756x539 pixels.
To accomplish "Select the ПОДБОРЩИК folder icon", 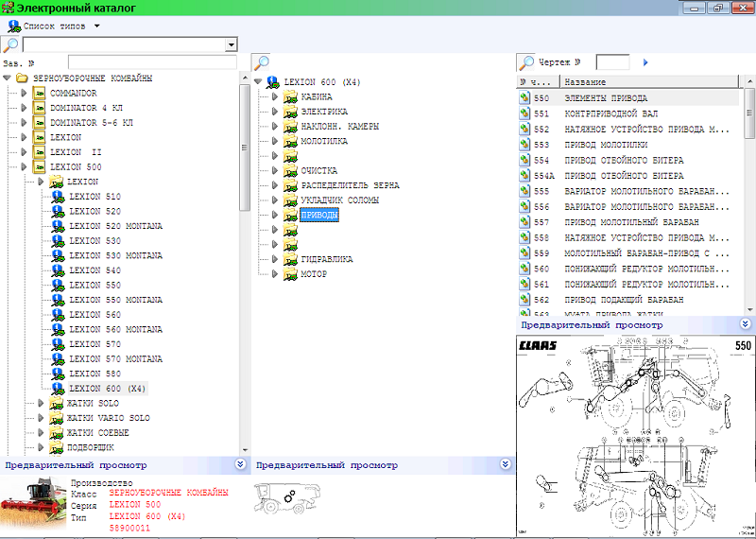I will pyautogui.click(x=57, y=447).
